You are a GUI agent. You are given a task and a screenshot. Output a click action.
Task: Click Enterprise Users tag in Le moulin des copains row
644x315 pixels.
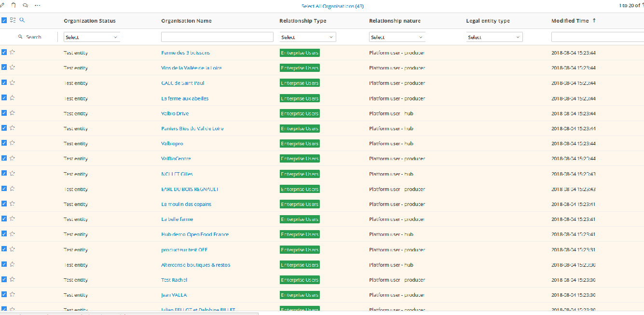300,204
